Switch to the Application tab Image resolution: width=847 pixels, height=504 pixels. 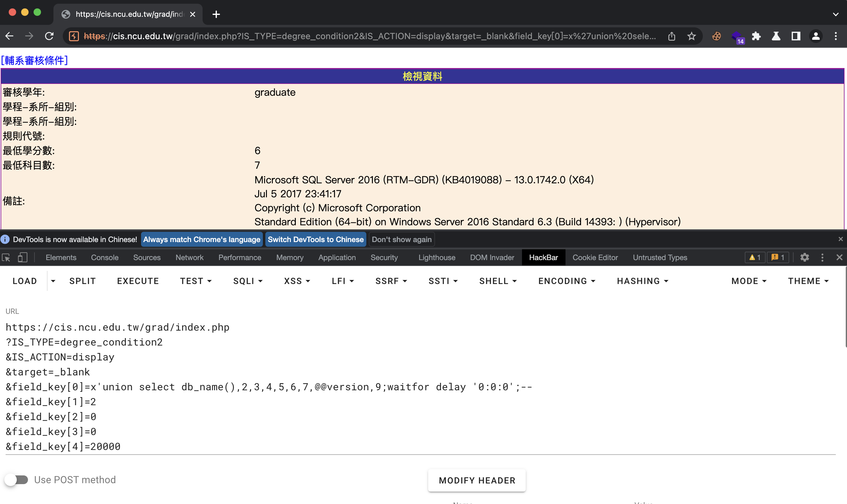[337, 257]
